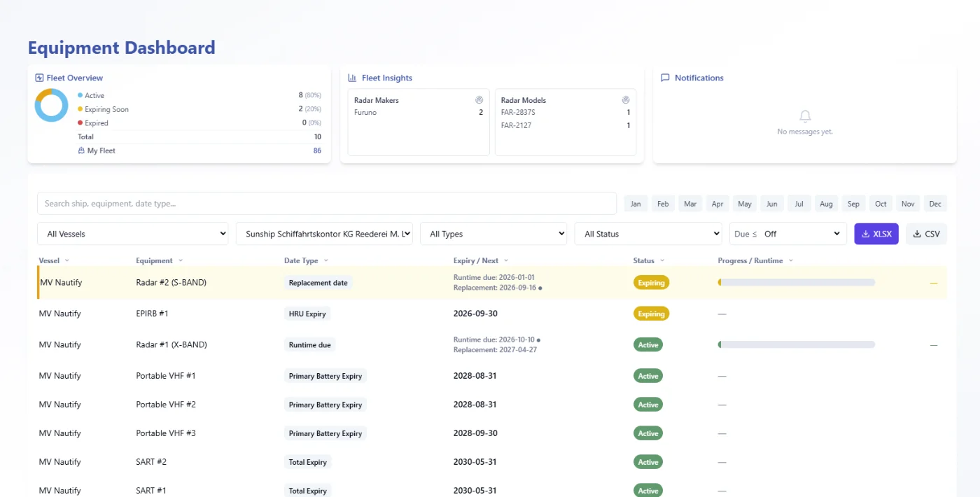Screen dimensions: 980x497
Task: Click the Equipment Dashboard page title
Action: [121, 48]
